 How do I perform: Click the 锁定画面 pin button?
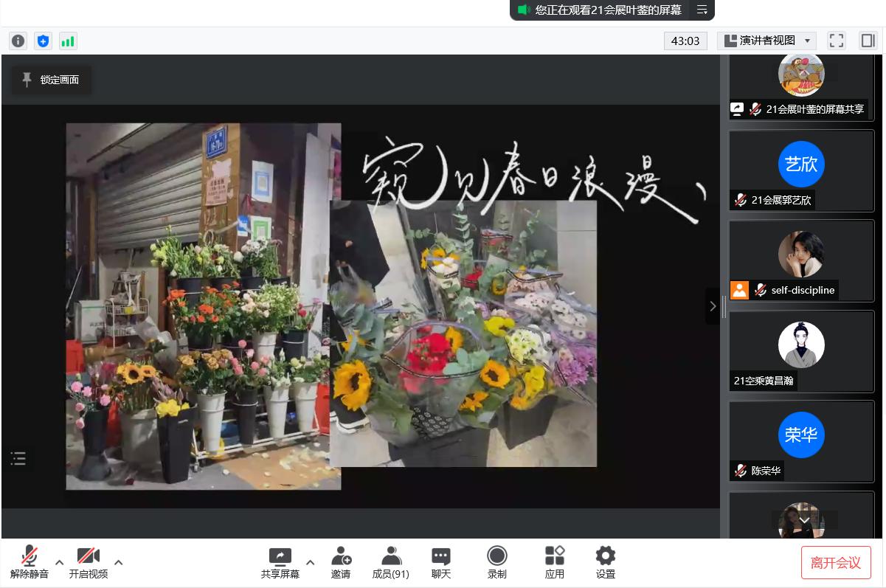pyautogui.click(x=51, y=80)
